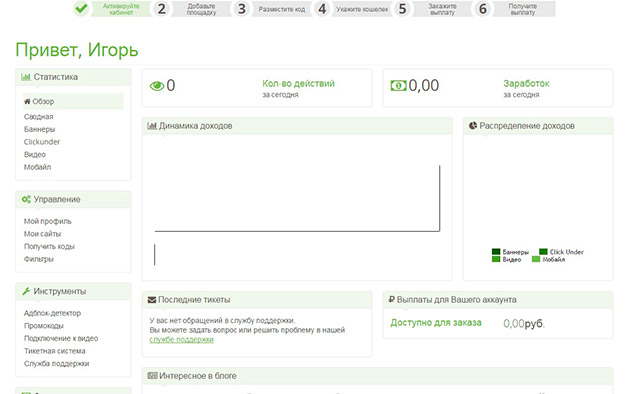The image size is (630, 394).
Task: Click the money bill earnings icon
Action: [x=398, y=86]
